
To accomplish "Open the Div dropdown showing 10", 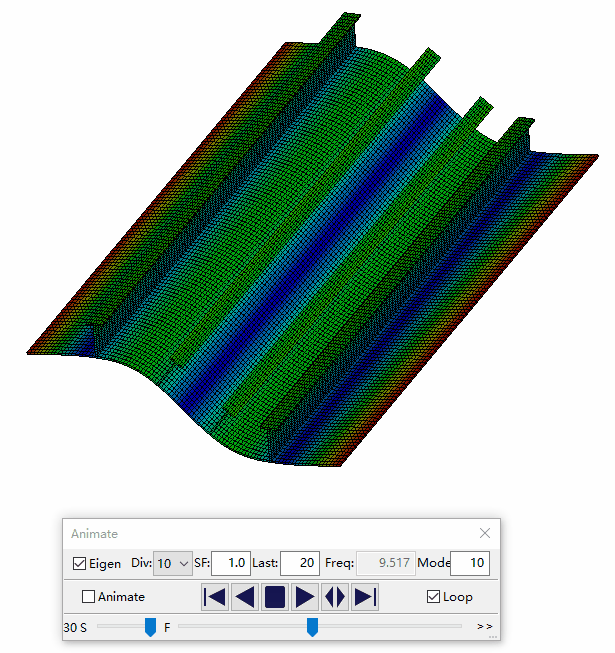I will (x=173, y=563).
